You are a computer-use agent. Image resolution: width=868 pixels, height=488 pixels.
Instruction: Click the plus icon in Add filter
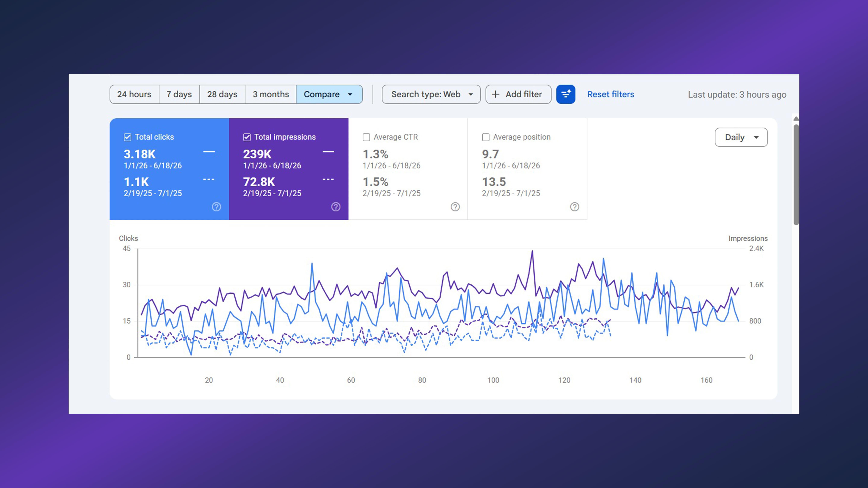pos(495,94)
